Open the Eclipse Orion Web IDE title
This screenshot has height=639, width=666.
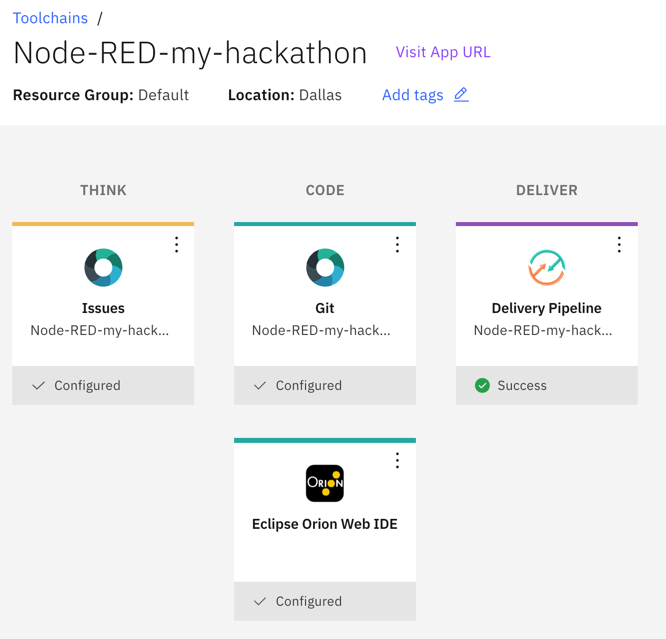(x=325, y=524)
